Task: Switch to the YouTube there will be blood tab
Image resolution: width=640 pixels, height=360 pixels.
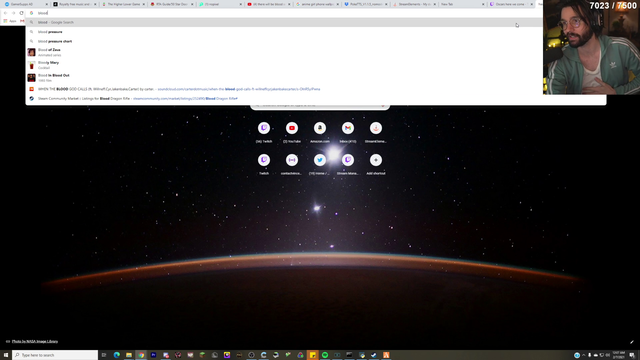Action: tap(269, 4)
